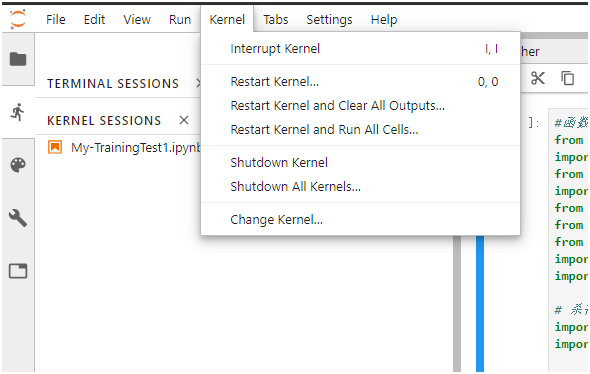
Task: Open the tabs panel icon in sidebar
Action: coord(18,271)
